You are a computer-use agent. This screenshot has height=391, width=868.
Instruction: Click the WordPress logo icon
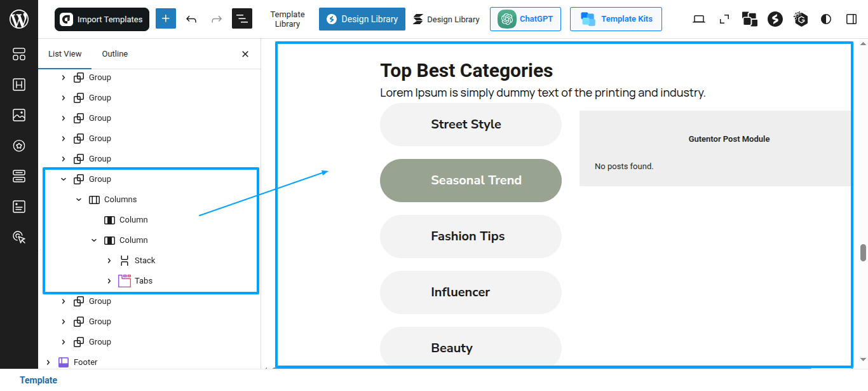pos(19,19)
